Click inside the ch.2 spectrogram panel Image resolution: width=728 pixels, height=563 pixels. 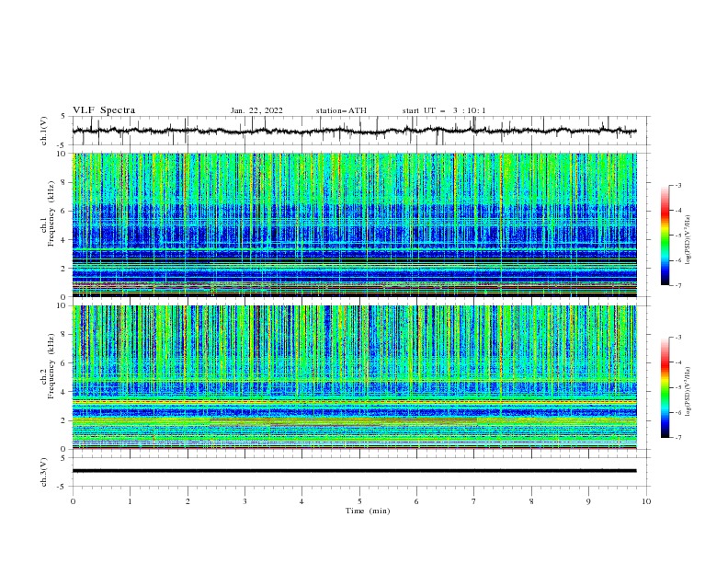(354, 377)
